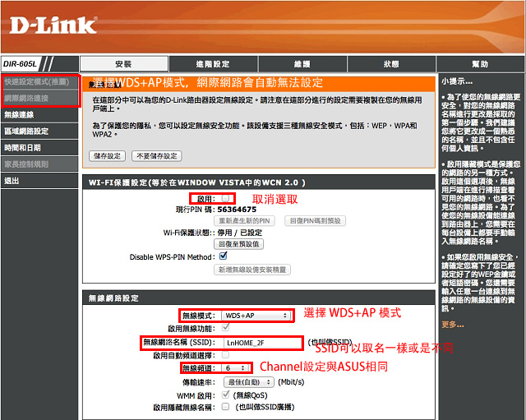Toggle 啟用自動頻道選擇 checkbox

click(x=225, y=354)
